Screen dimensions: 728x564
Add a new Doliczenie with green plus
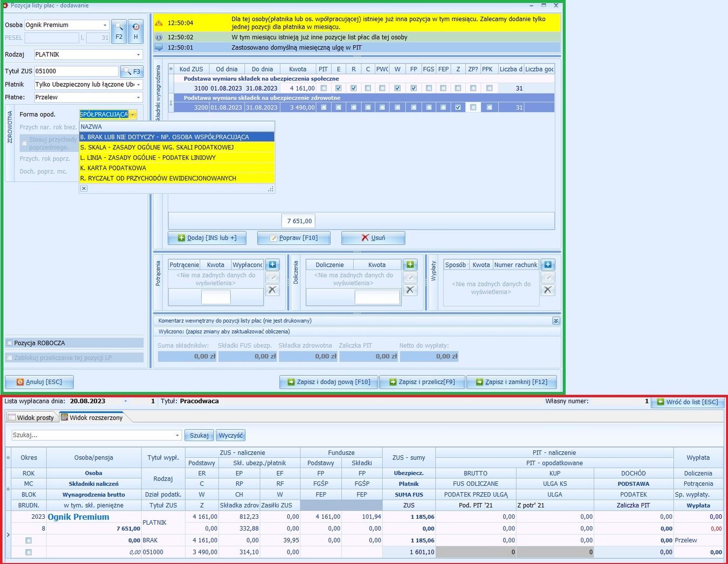(x=410, y=265)
